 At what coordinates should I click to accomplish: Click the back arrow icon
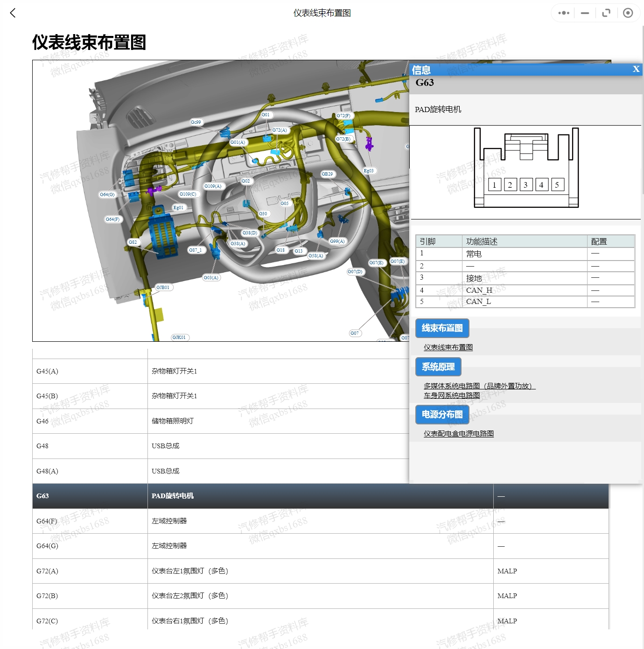coord(13,13)
